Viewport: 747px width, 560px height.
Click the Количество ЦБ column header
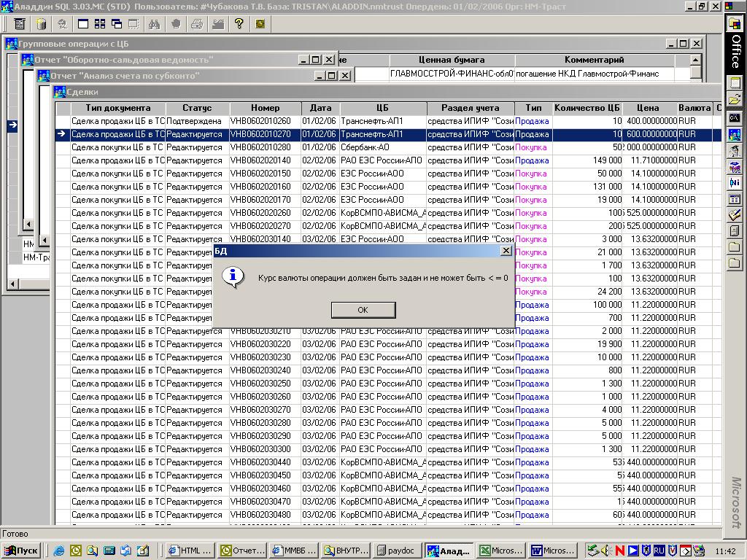pos(587,108)
